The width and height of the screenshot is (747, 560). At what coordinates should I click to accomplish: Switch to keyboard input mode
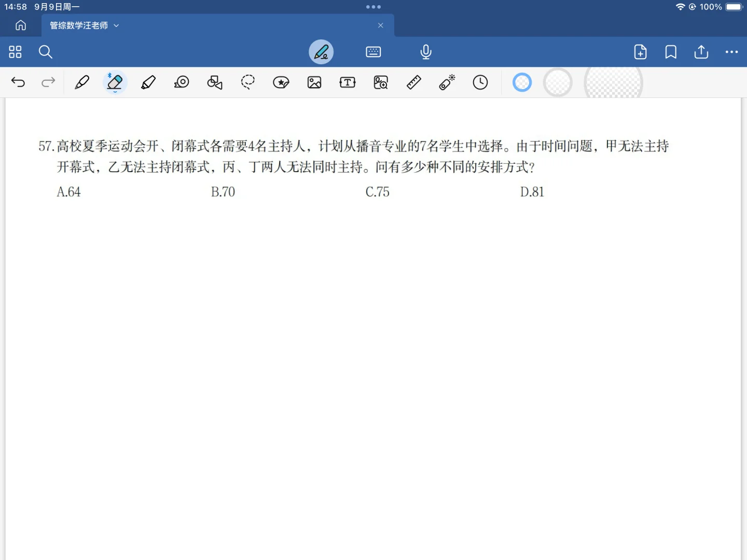374,52
